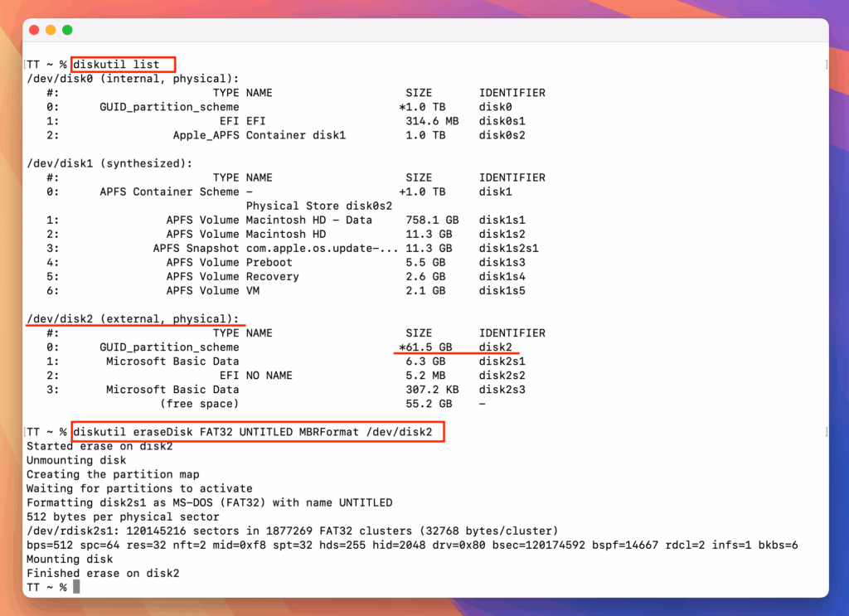Click the underlined '61.5 GB' size value
This screenshot has width=849, height=616.
(425, 347)
